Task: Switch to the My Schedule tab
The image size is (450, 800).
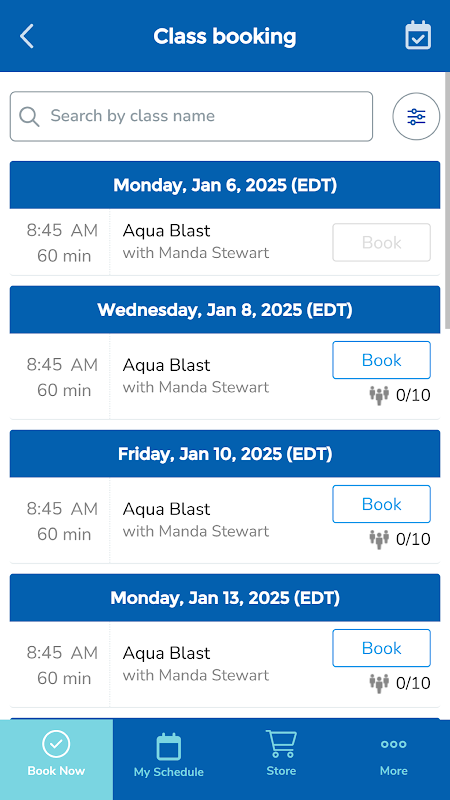Action: click(x=169, y=754)
